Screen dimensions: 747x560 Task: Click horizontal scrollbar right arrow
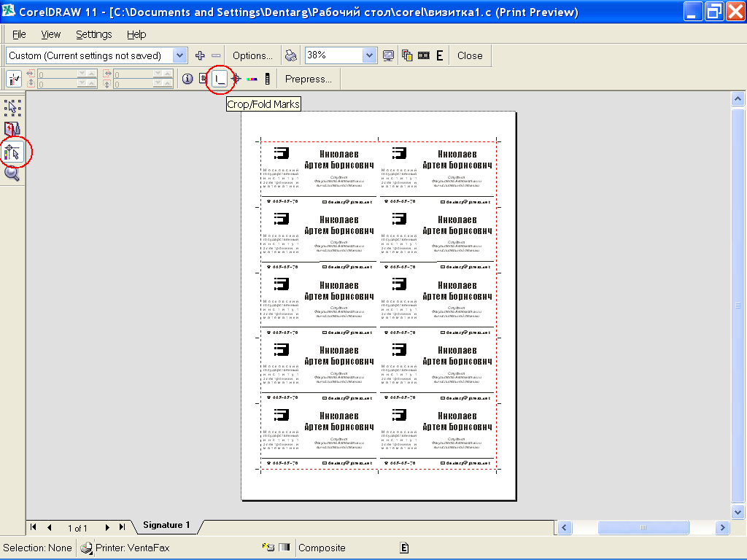tap(723, 527)
